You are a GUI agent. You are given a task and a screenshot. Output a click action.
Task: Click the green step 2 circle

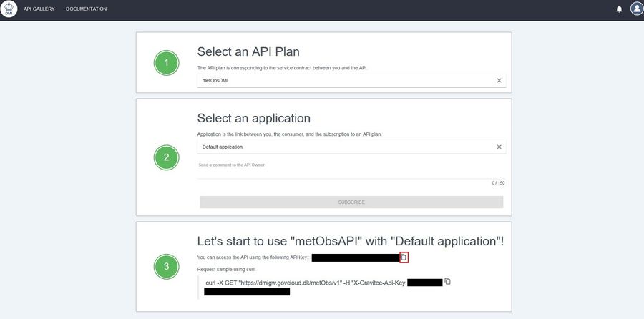(167, 158)
